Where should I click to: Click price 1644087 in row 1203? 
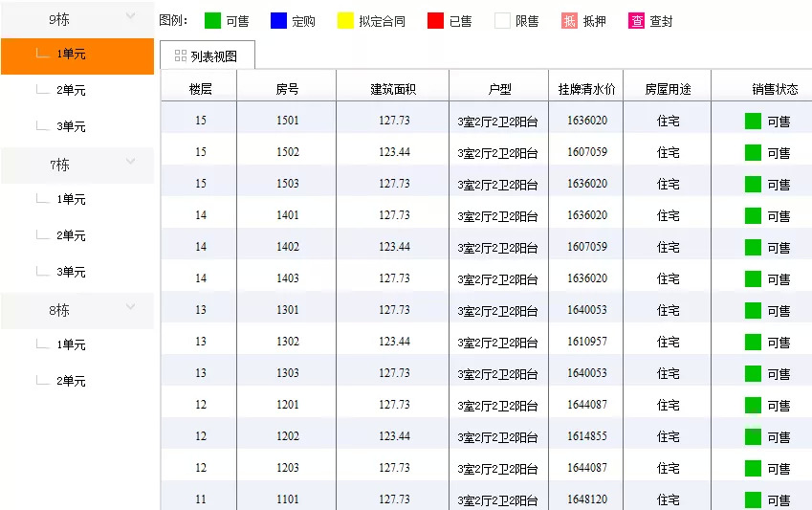[586, 468]
